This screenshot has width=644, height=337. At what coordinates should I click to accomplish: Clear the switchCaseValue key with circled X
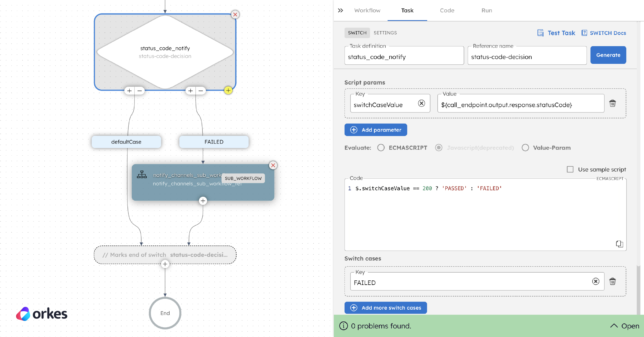point(422,103)
